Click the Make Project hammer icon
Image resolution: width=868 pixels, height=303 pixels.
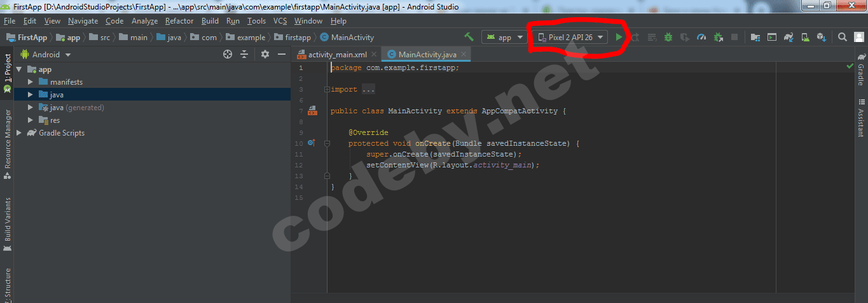tap(469, 37)
